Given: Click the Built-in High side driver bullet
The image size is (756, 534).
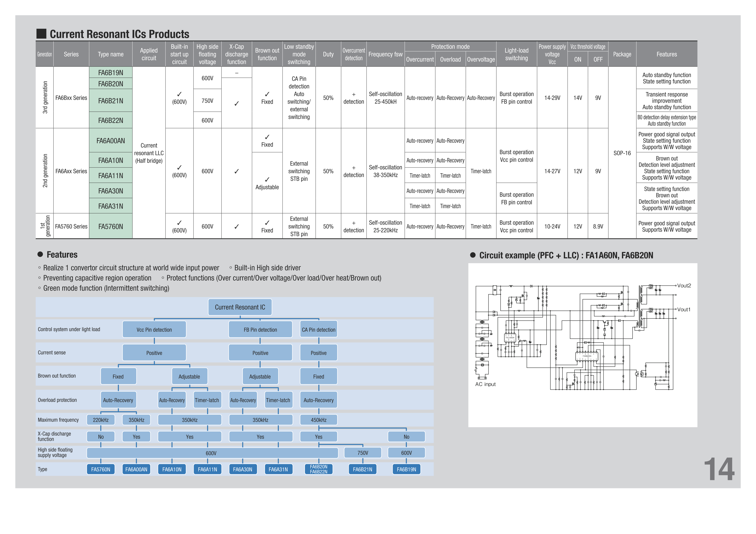Looking at the screenshot, I should 267,268.
